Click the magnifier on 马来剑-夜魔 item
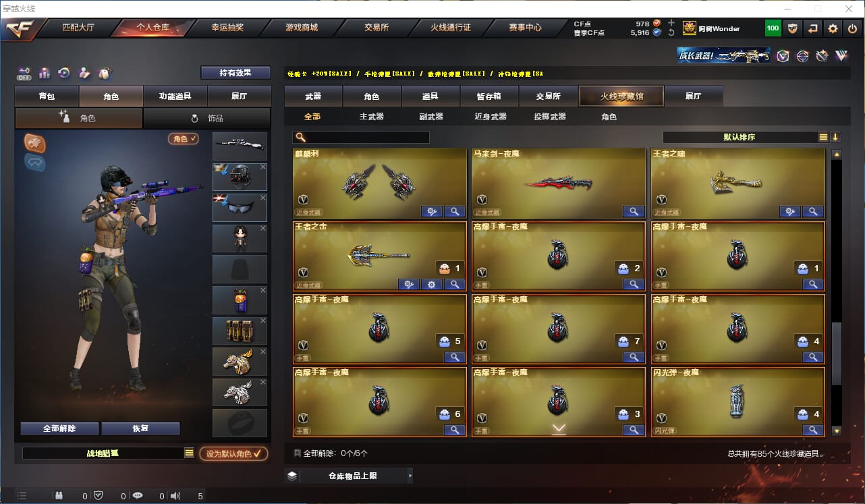 pyautogui.click(x=634, y=211)
